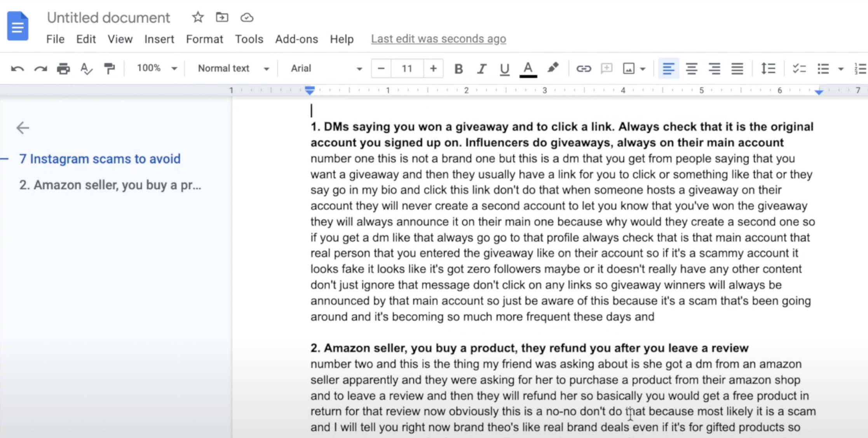Image resolution: width=868 pixels, height=438 pixels.
Task: Click the font size field
Action: tap(407, 69)
